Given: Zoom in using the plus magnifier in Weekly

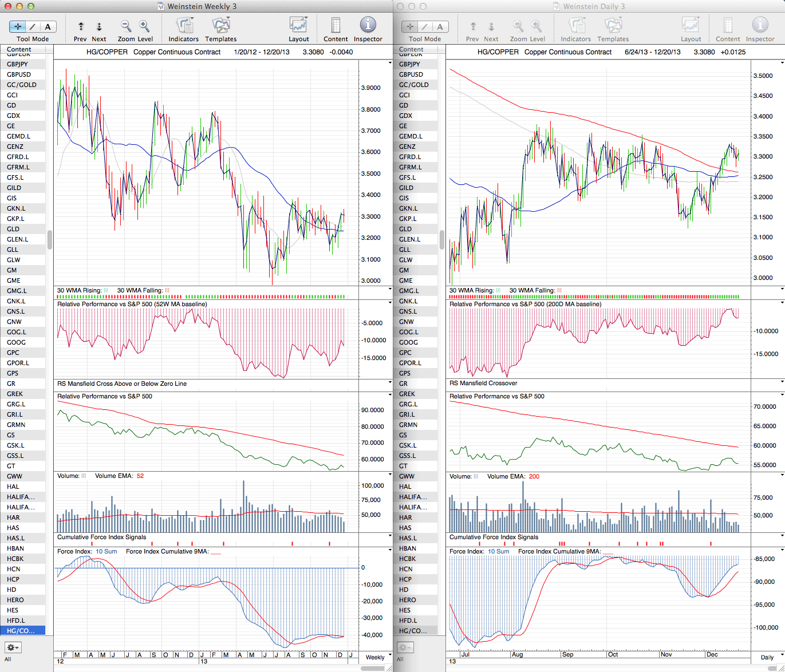Looking at the screenshot, I should (144, 26).
